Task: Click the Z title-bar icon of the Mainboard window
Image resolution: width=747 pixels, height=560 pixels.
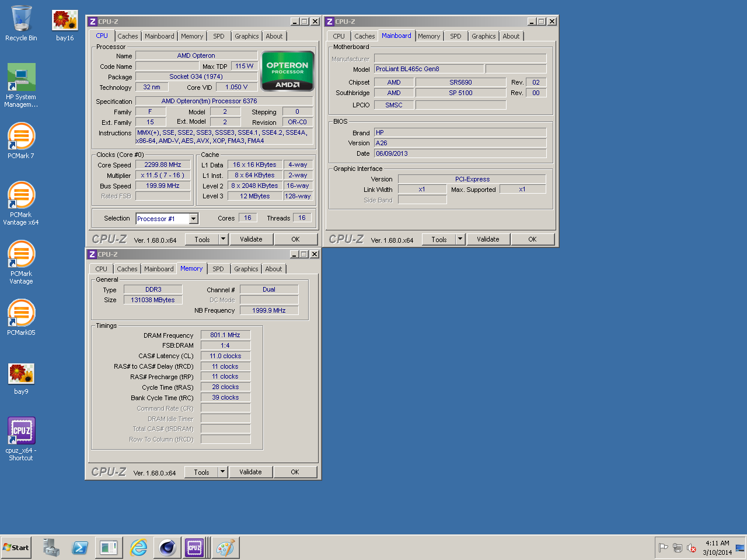Action: pyautogui.click(x=330, y=22)
